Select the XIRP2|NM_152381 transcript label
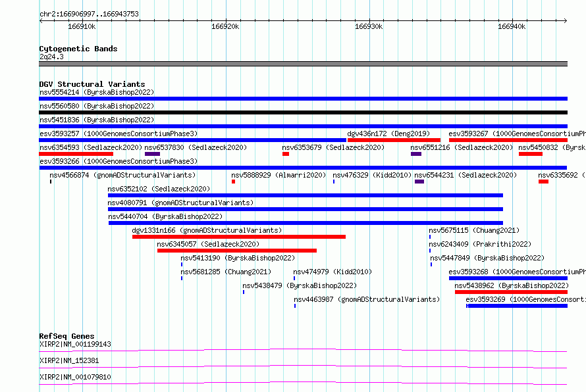The image size is (586, 392). [x=69, y=360]
